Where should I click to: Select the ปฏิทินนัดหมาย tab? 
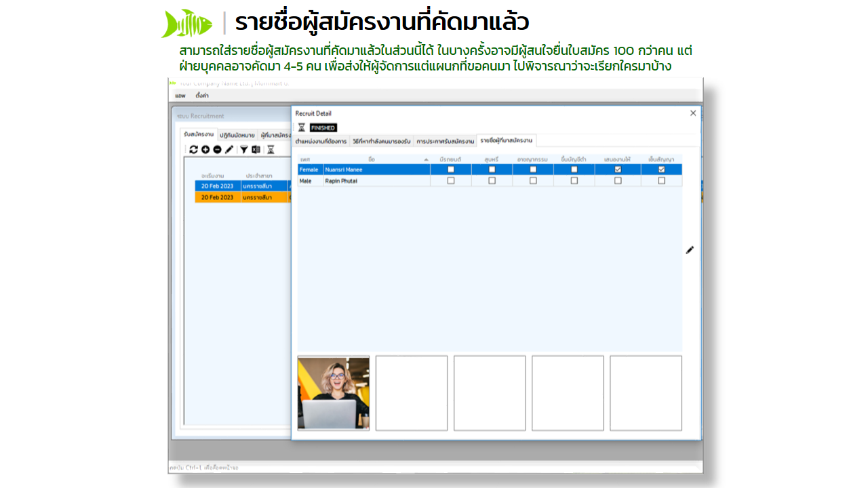[x=237, y=135]
